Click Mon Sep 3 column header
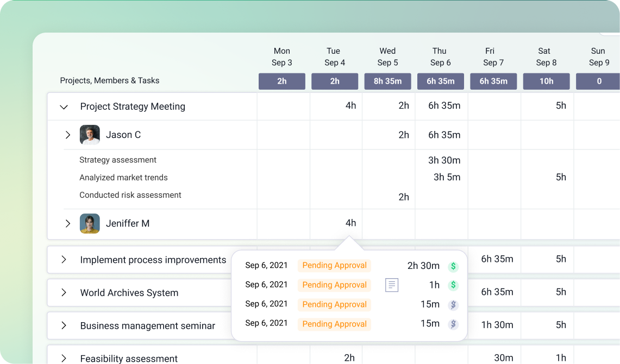 282,57
